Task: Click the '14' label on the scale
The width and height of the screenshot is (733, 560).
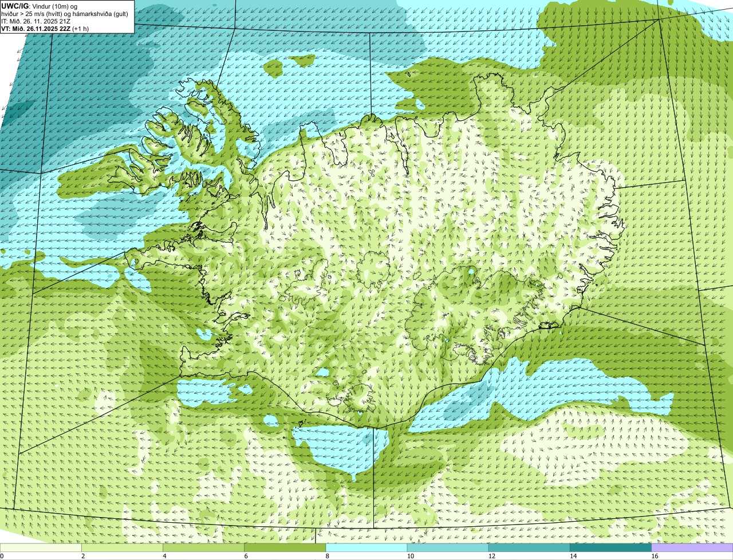Action: (573, 556)
